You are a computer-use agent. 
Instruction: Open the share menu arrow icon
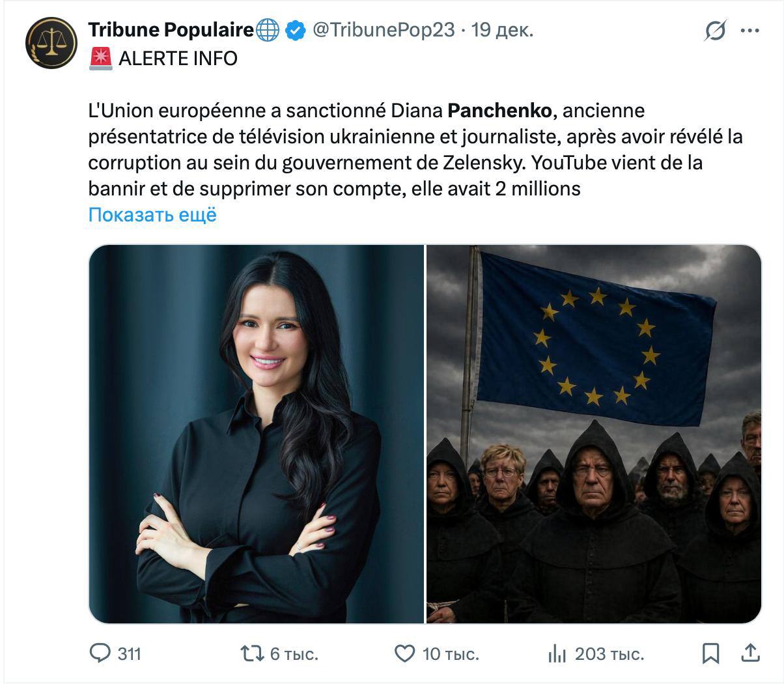[x=749, y=653]
